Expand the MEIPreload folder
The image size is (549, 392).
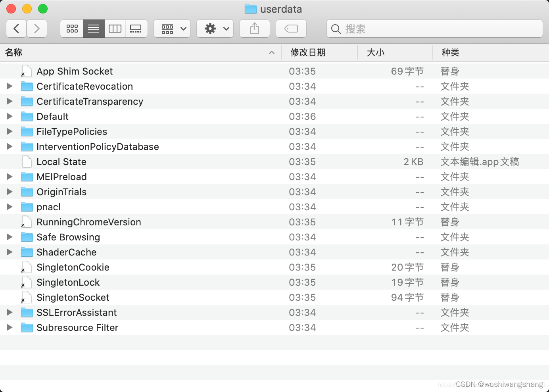click(x=10, y=177)
